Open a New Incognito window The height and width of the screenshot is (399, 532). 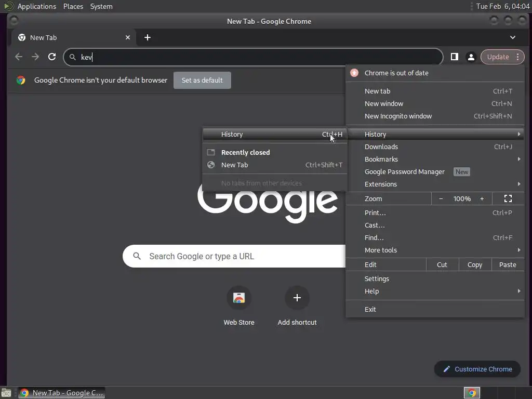[x=435, y=116]
